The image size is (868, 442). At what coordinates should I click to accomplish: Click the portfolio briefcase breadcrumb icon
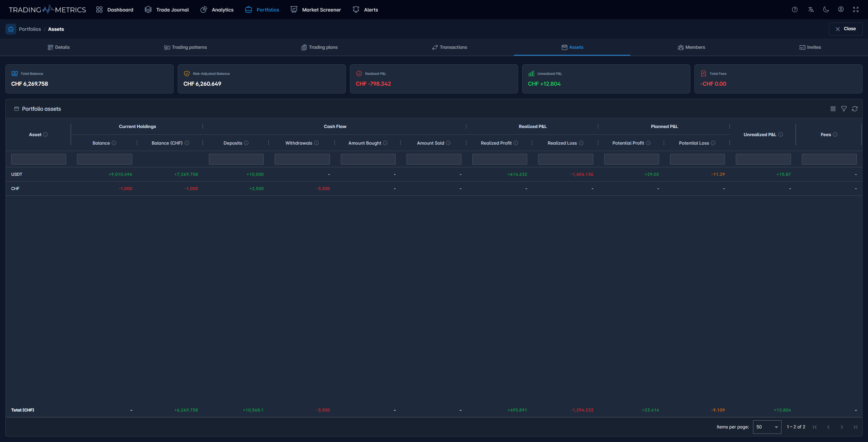11,29
